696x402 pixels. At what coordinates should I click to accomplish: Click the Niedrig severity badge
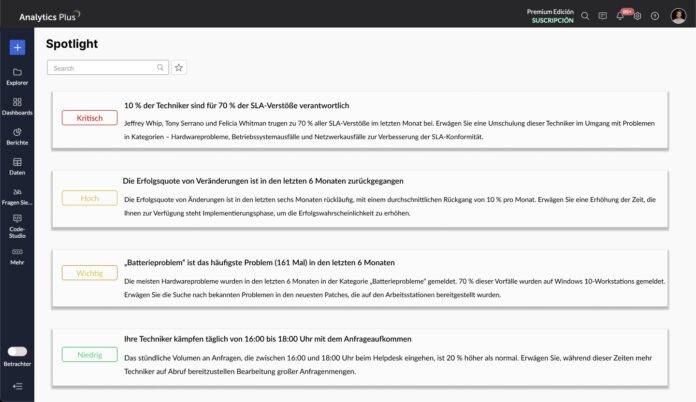pos(90,355)
